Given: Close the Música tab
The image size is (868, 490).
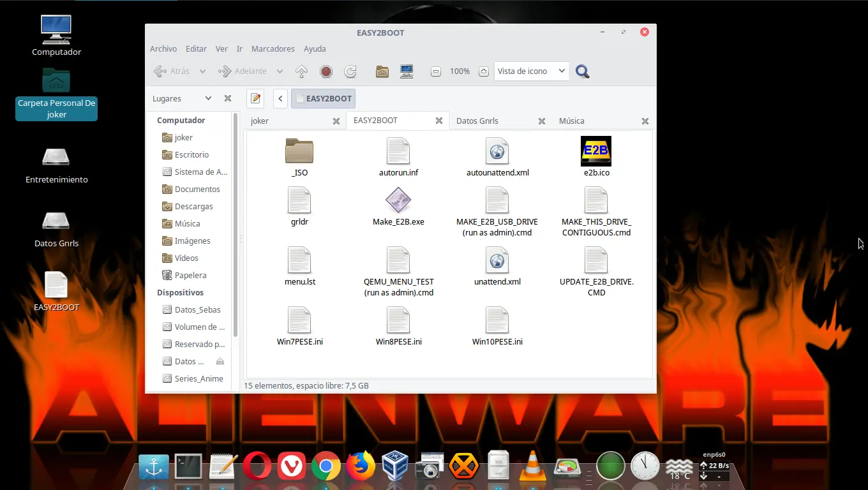Looking at the screenshot, I should tap(645, 121).
